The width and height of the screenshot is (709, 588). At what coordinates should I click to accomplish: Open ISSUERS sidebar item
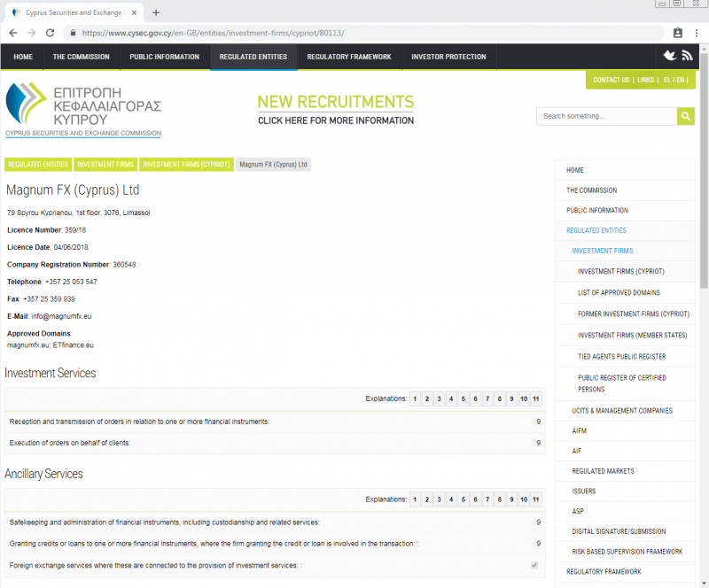coord(625,491)
